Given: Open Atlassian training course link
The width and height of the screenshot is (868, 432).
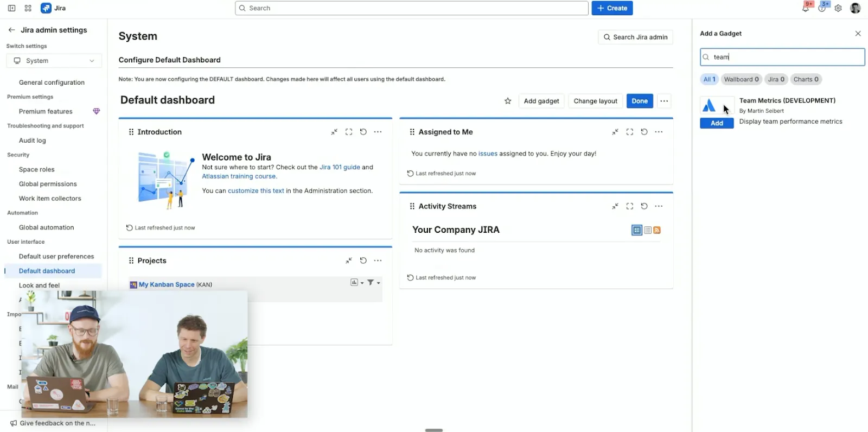Looking at the screenshot, I should (239, 176).
